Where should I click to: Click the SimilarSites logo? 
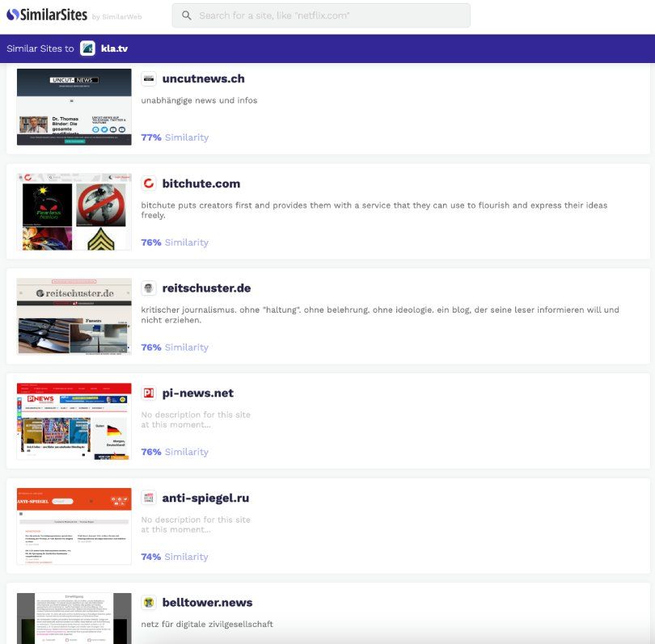[47, 15]
